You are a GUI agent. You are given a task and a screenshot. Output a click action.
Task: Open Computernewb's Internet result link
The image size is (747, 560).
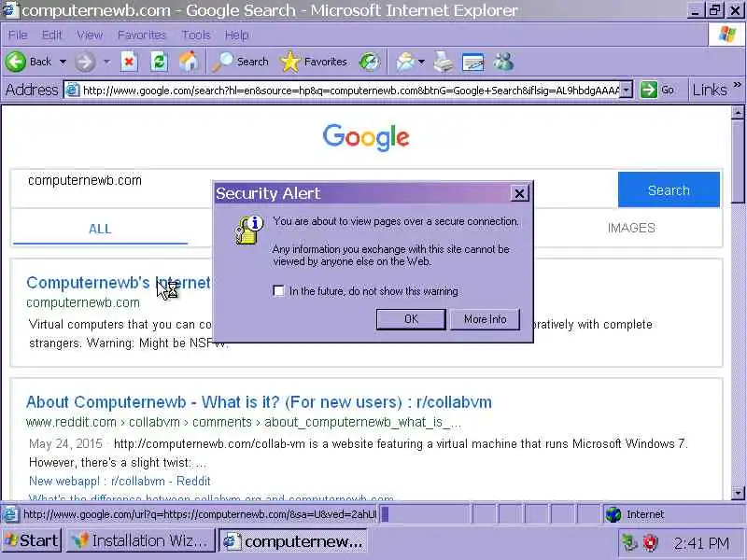(x=119, y=283)
